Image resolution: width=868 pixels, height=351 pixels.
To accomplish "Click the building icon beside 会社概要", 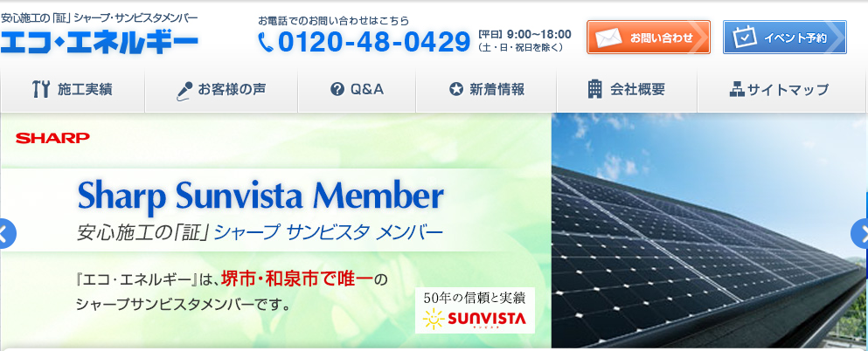I will [x=595, y=89].
